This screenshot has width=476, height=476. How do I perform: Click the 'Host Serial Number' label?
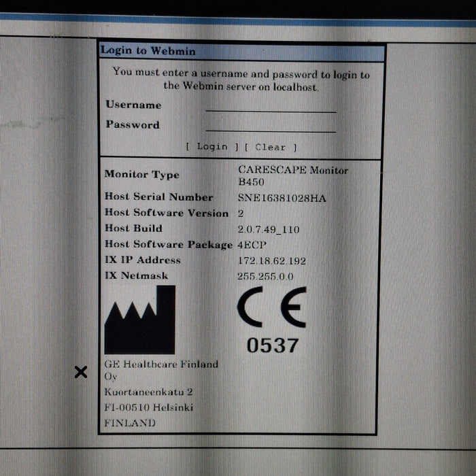(158, 197)
